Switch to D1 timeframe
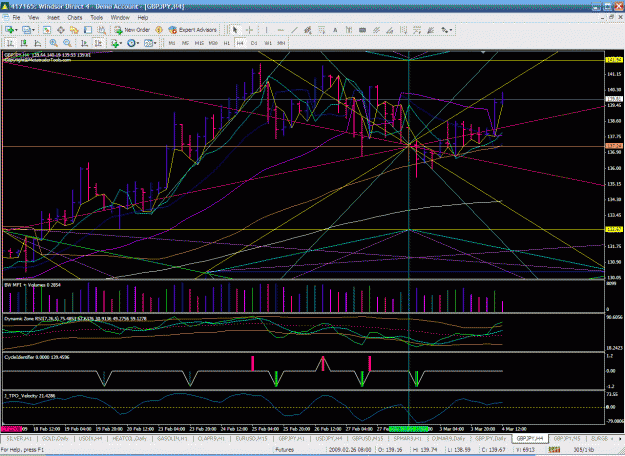 [254, 43]
